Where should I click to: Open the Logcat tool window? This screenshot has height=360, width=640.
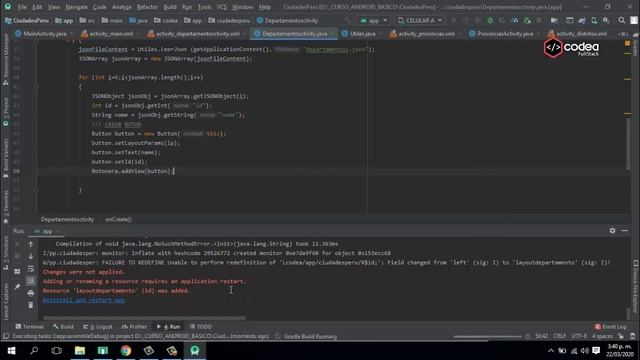pos(98,327)
